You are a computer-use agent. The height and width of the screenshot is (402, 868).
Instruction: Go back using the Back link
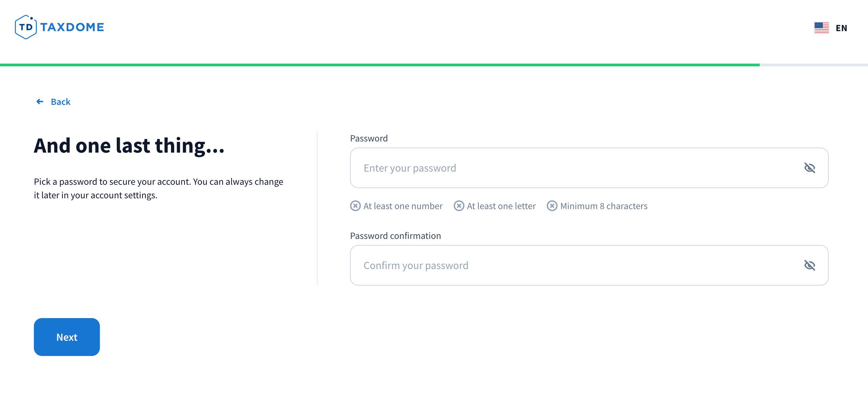tap(61, 102)
